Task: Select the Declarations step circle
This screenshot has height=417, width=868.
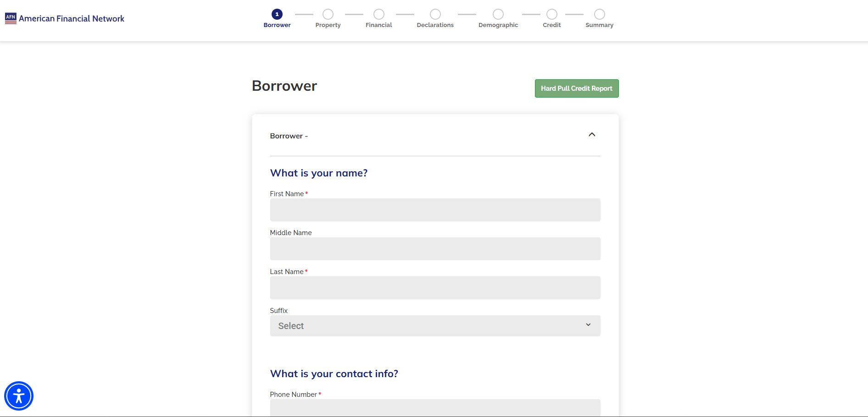Action: [x=435, y=14]
